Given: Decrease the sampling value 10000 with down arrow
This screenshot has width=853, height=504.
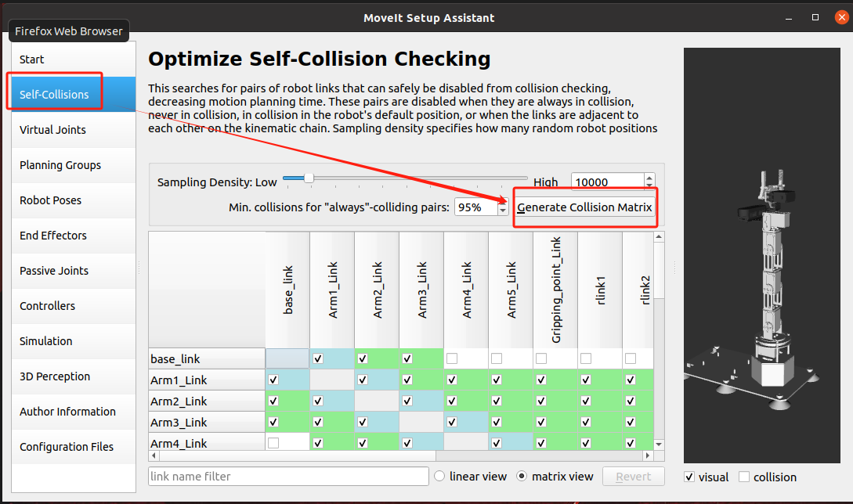Looking at the screenshot, I should coord(649,185).
